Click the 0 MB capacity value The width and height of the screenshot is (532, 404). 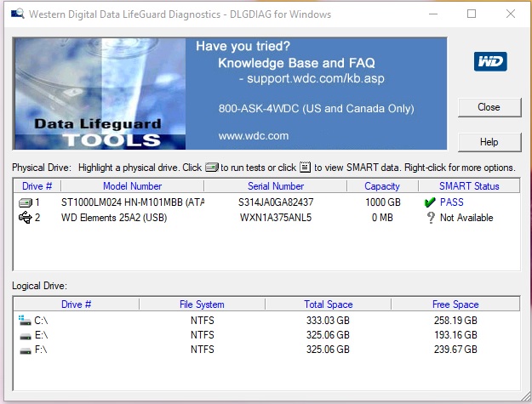tap(382, 218)
